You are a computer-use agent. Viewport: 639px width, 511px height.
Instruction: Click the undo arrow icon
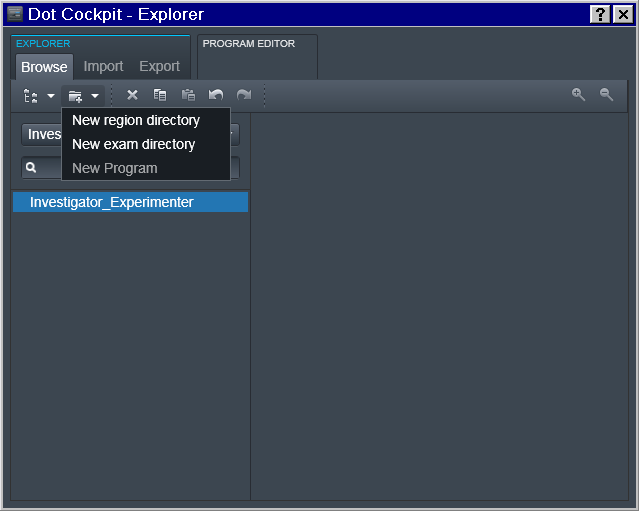pyautogui.click(x=216, y=95)
